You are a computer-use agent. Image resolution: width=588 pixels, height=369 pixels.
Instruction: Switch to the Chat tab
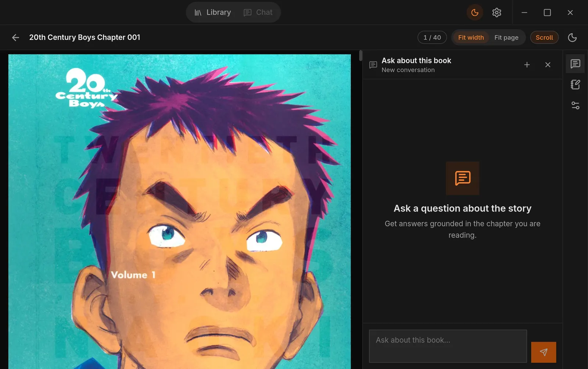[x=258, y=13]
